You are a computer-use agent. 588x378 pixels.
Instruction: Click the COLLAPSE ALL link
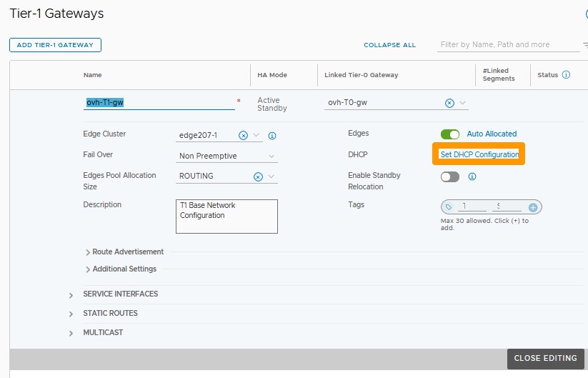click(389, 45)
